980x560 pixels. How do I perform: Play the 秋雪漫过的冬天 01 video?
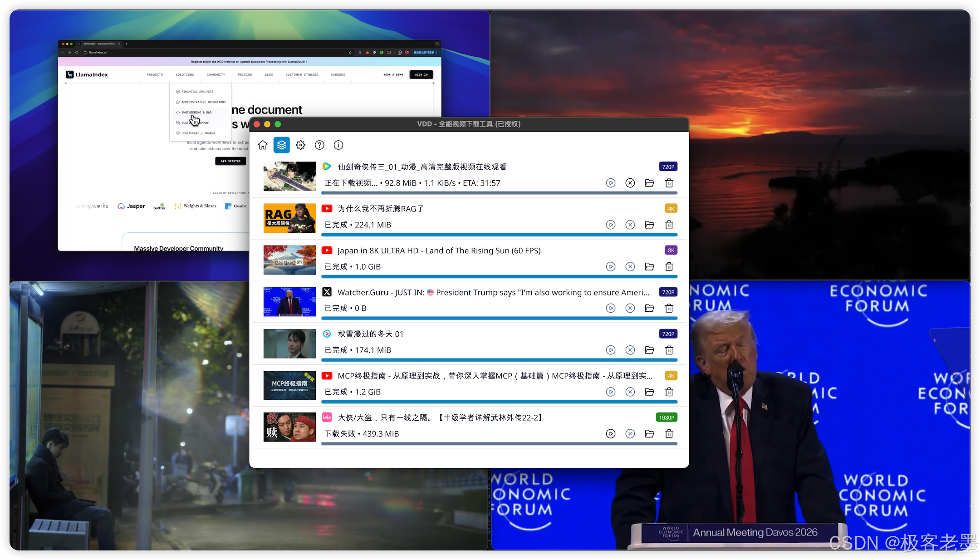[611, 350]
